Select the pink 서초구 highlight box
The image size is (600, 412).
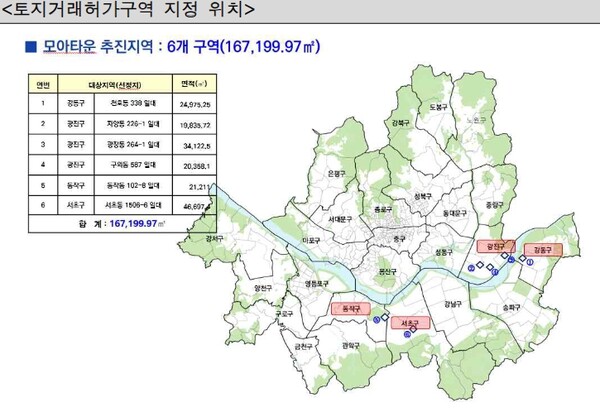point(409,324)
